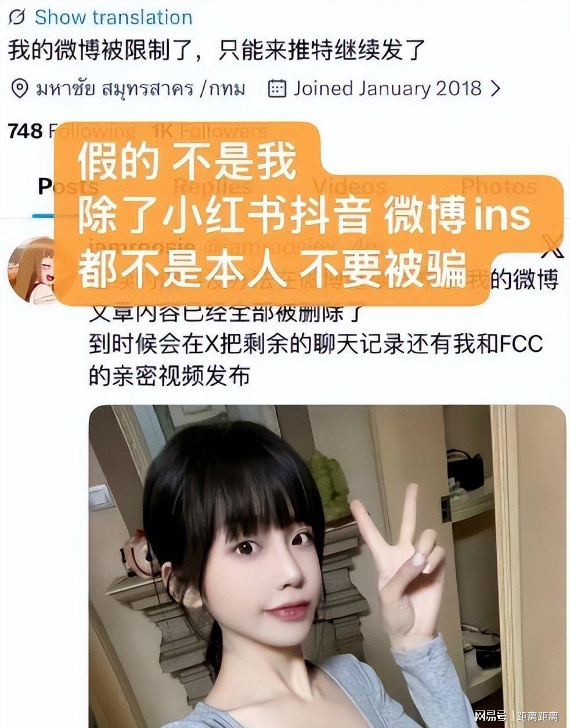Click the Show translation link

pyautogui.click(x=113, y=17)
